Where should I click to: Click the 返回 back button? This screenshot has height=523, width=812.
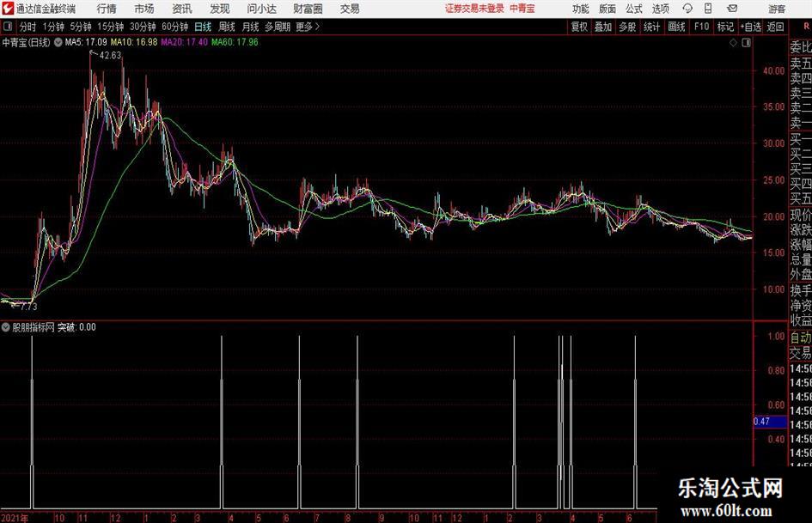(x=775, y=27)
